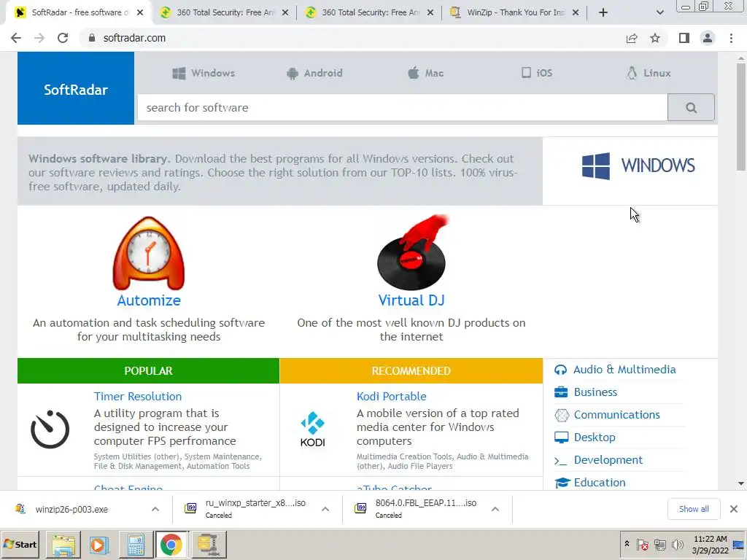Open the File Explorer taskbar icon
The height and width of the screenshot is (560, 747).
pos(63,545)
